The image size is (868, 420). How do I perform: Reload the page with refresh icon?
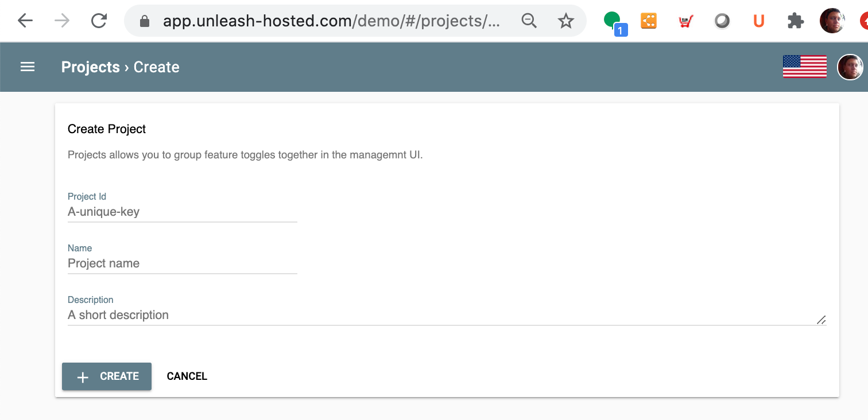pos(99,21)
